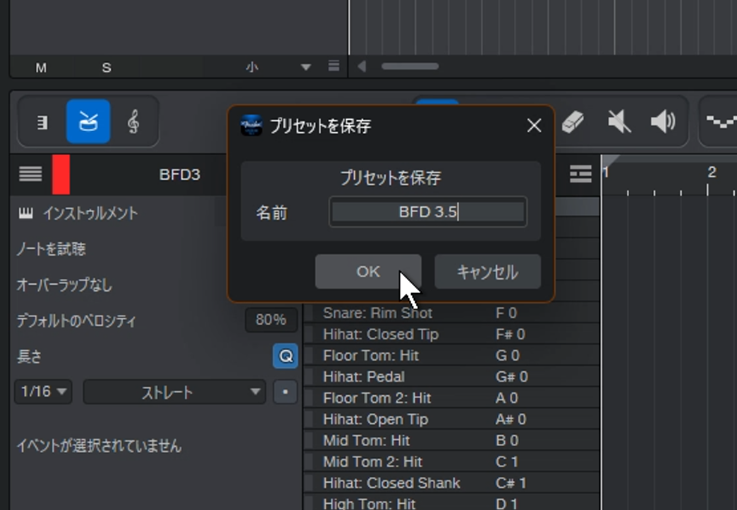Click the G# 0 pitch cell
737x510 pixels.
[511, 377]
